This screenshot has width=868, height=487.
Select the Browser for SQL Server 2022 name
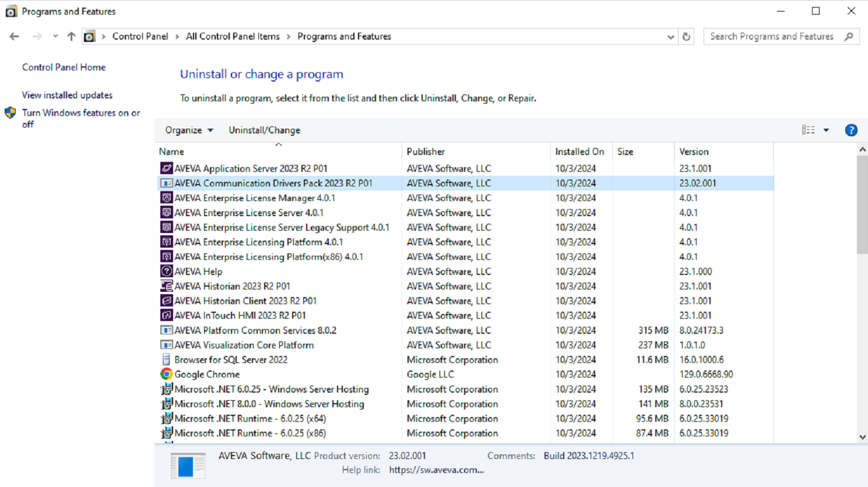231,359
